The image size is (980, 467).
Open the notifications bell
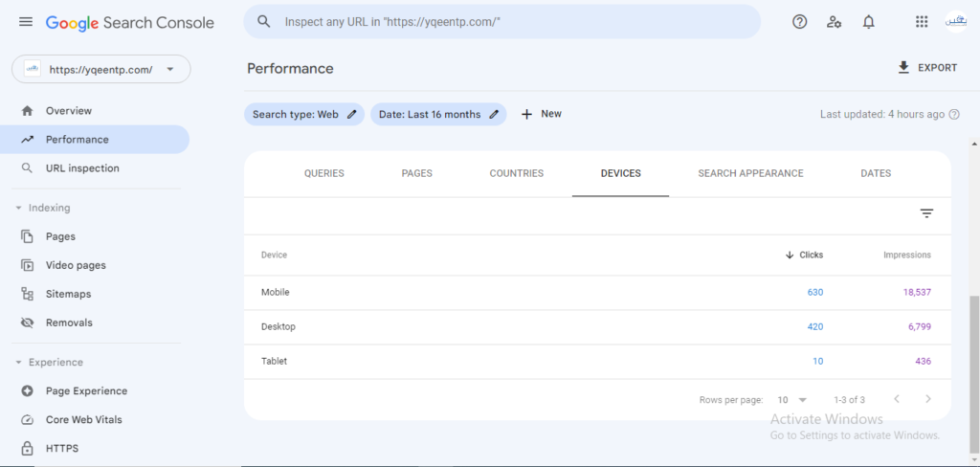868,22
